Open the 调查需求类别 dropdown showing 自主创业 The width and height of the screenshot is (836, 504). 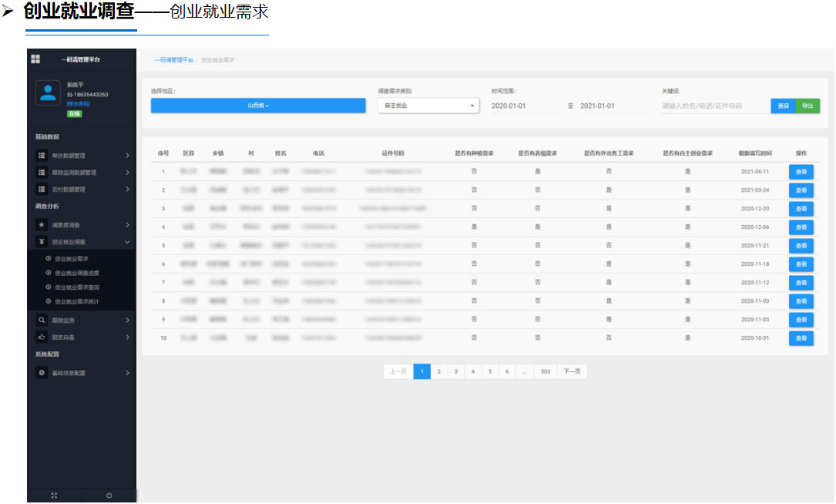pos(428,106)
